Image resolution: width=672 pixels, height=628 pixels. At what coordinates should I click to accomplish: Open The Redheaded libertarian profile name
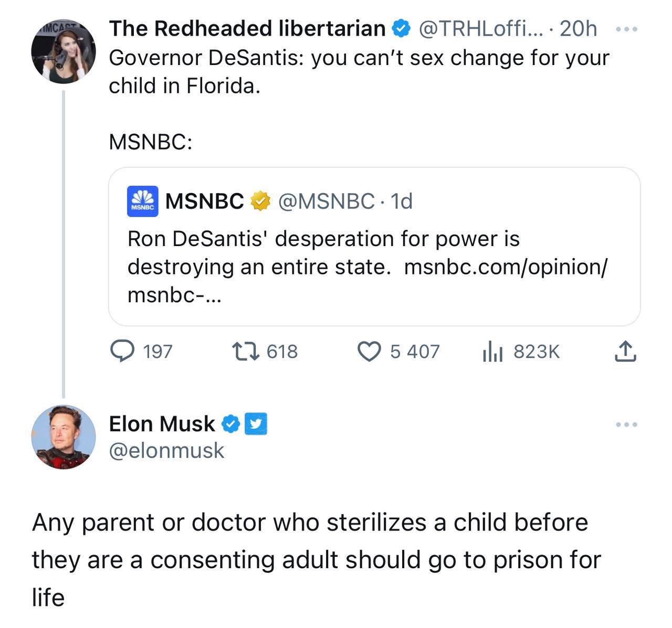(247, 29)
